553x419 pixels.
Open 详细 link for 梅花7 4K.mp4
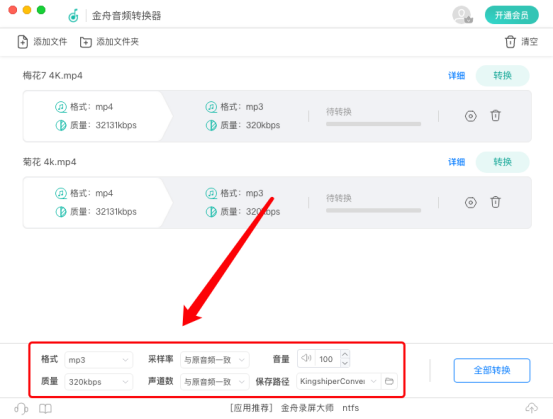[456, 75]
